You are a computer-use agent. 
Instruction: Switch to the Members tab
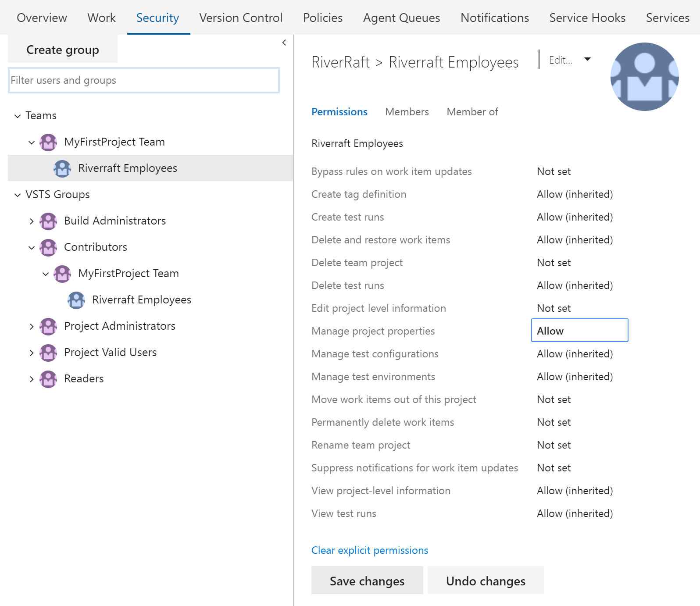click(407, 112)
